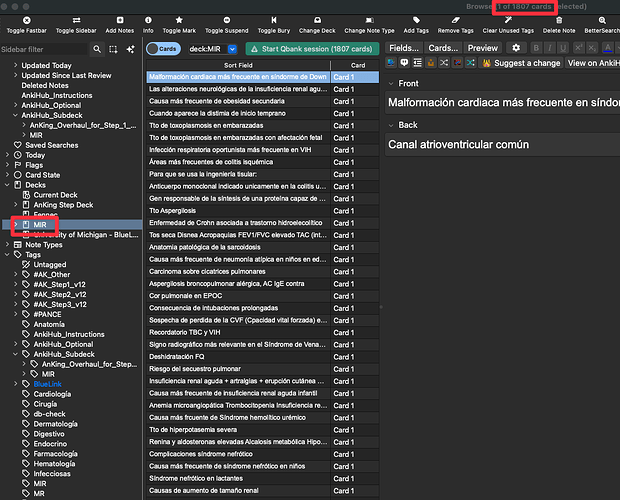The image size is (620, 500).
Task: Click the Suggest a change button
Action: pyautogui.click(x=520, y=63)
